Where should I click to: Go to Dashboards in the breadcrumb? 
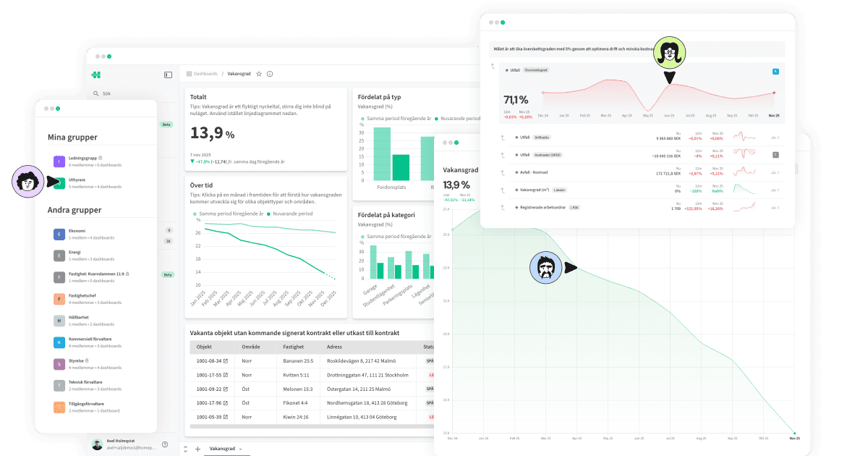pyautogui.click(x=205, y=74)
